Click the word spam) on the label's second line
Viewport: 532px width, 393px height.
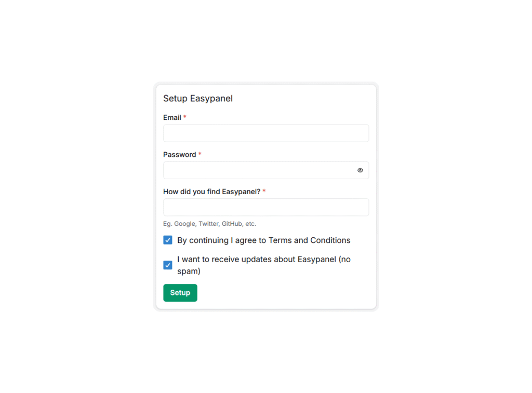click(189, 272)
